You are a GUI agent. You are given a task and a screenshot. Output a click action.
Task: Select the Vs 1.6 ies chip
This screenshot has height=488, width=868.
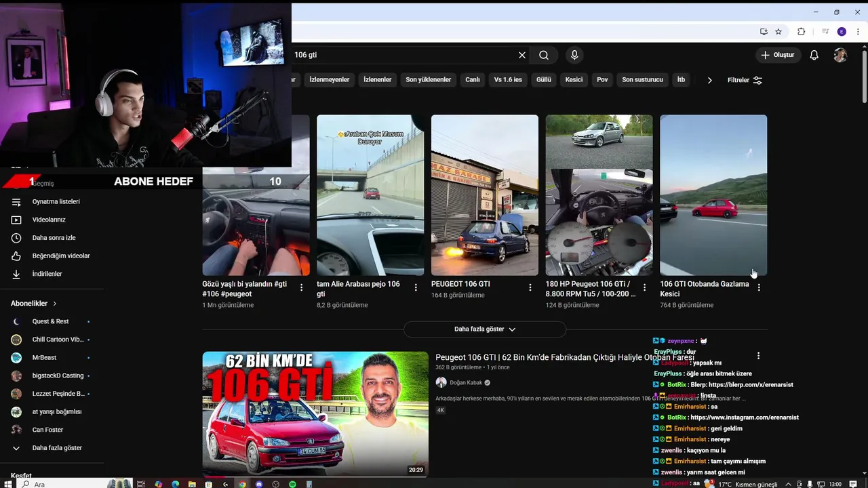tap(508, 79)
